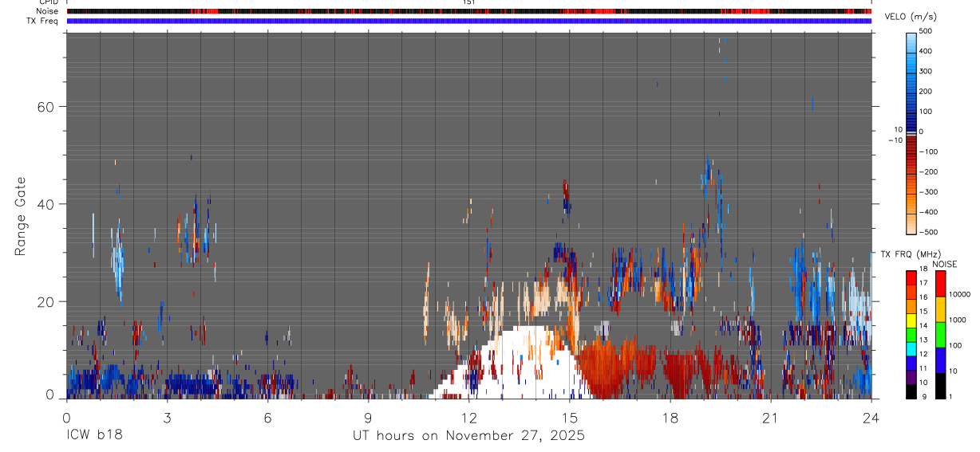Click the 'TX FRQ (MHz)' legend title
980x452 pixels.
[911, 254]
